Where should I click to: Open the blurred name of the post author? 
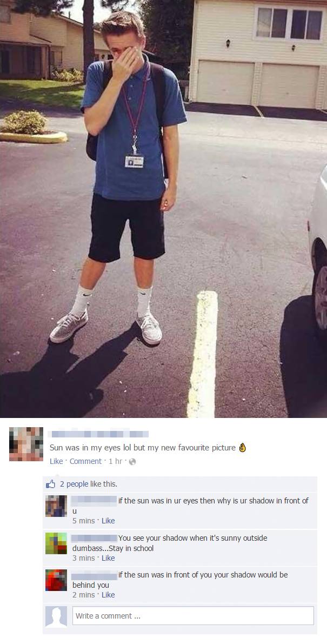[x=98, y=434]
